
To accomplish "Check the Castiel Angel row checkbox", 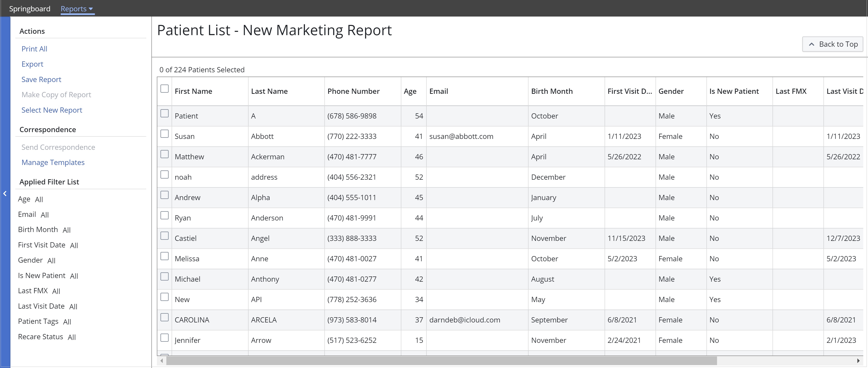I will pyautogui.click(x=165, y=236).
